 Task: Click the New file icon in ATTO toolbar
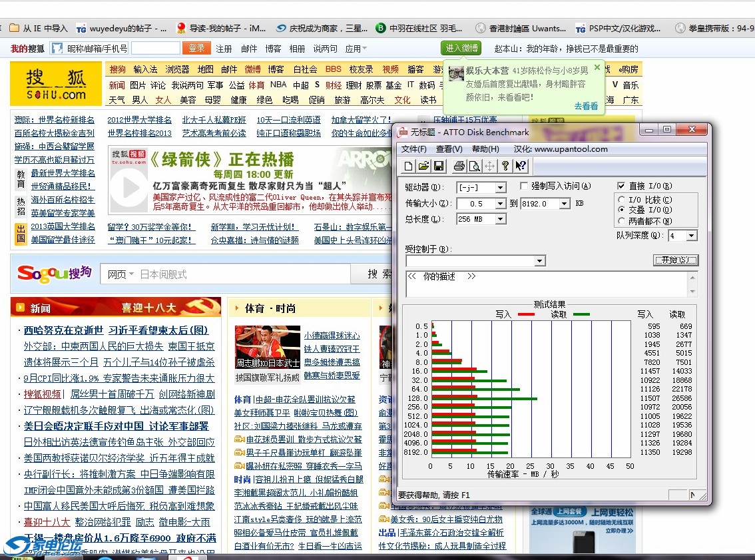coord(409,166)
